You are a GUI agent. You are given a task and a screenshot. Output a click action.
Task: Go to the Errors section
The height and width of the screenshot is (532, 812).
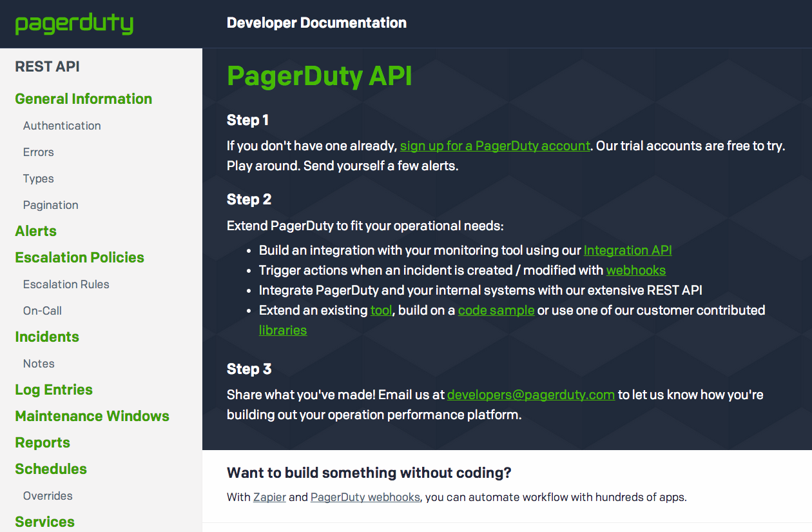39,152
